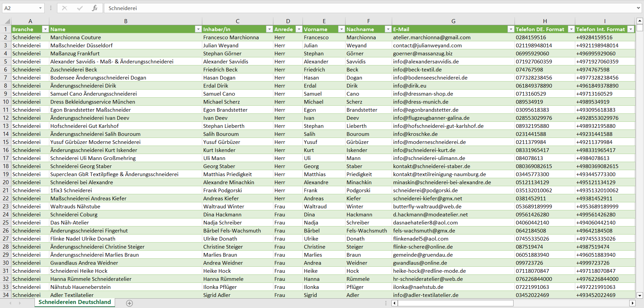
Task: Select cell Waltrauds Nähstube
Action: tap(126, 206)
